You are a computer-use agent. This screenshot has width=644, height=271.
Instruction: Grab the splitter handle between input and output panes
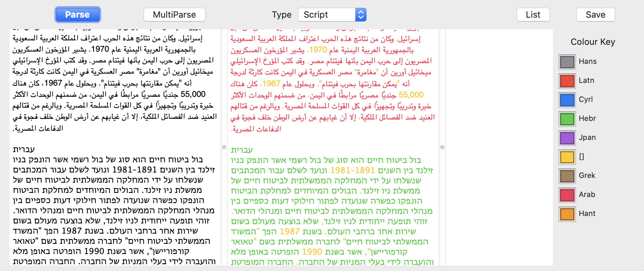tap(224, 147)
